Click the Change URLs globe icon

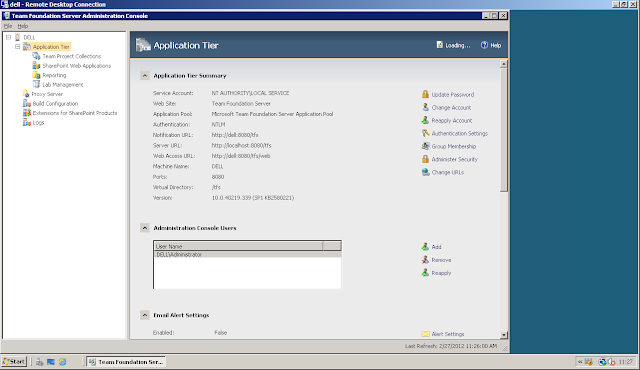(425, 172)
